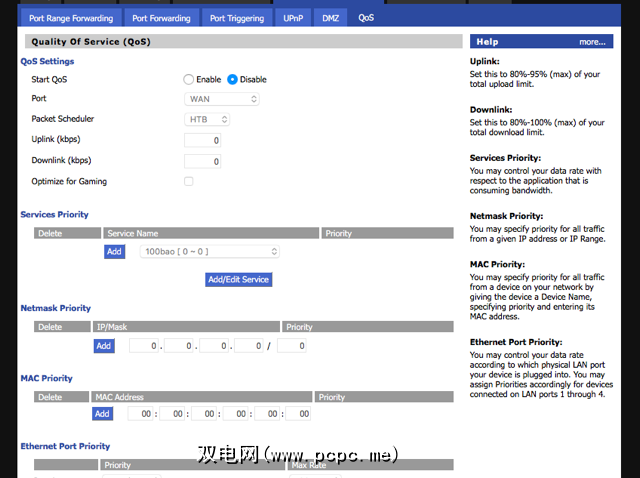Image resolution: width=640 pixels, height=478 pixels.
Task: Click the Netmask Priority section heading
Action: [56, 308]
